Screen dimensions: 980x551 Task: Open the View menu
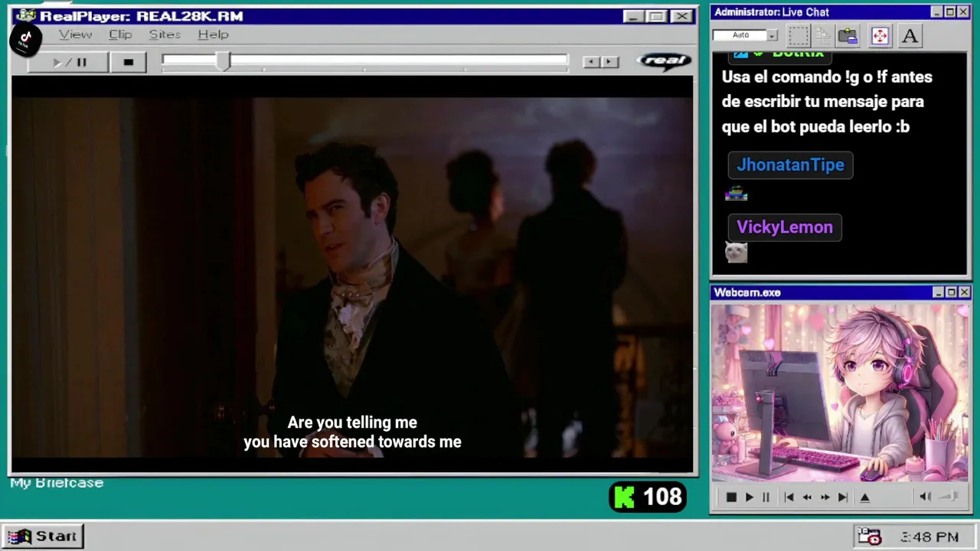pyautogui.click(x=75, y=34)
